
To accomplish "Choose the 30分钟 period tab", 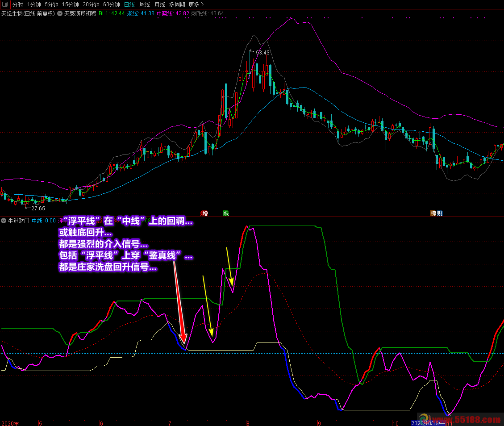I will (91, 4).
